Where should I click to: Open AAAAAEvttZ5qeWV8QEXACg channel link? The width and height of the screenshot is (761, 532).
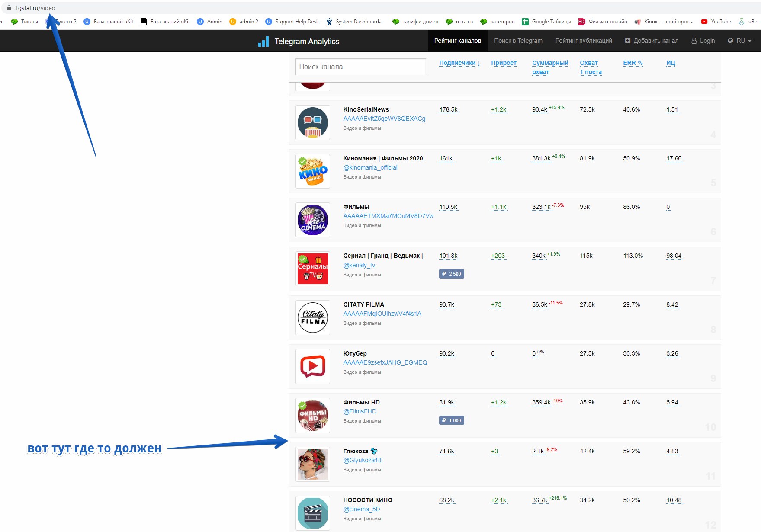pos(384,119)
